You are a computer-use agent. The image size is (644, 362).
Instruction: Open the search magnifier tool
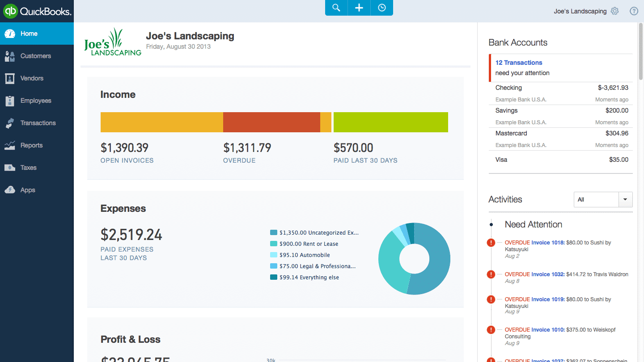(336, 8)
